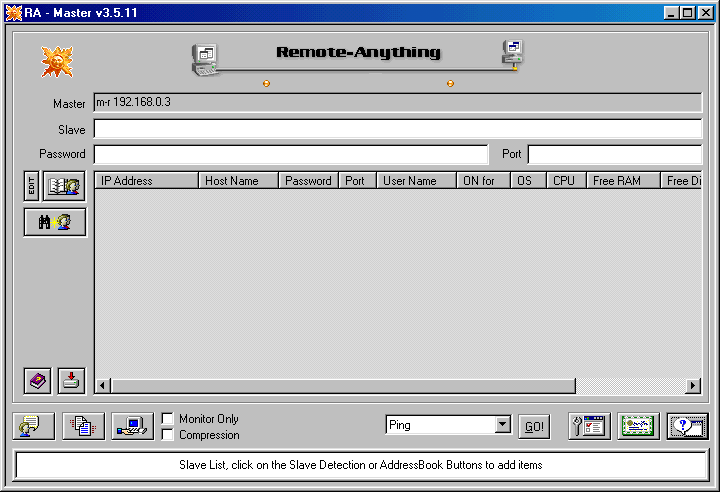Open the chat speech bubble button
The image size is (720, 492).
click(33, 426)
